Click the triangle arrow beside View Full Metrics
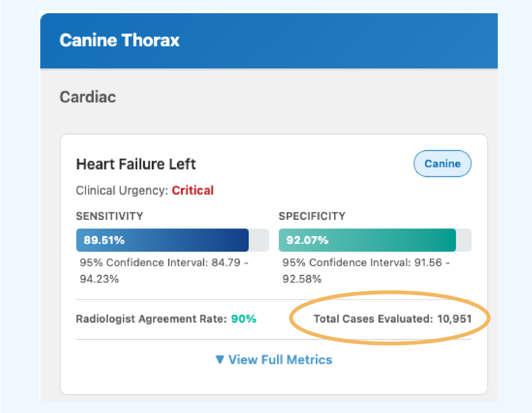The height and width of the screenshot is (413, 532). coord(220,360)
